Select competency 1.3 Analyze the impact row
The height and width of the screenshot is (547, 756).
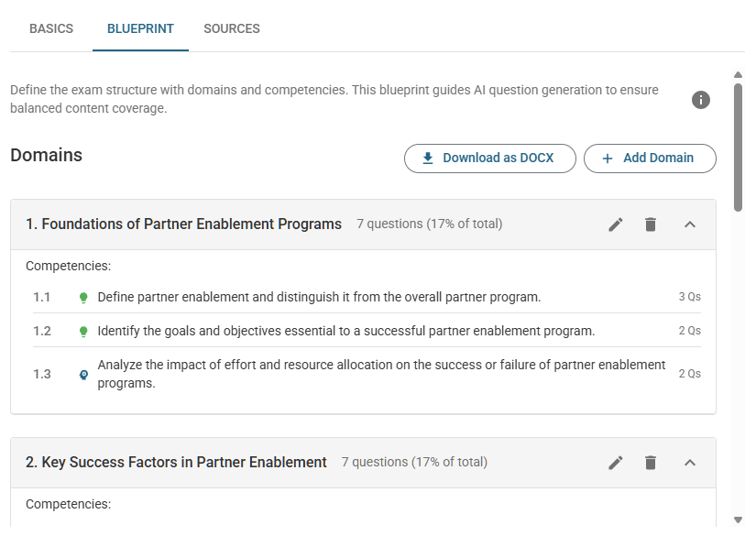point(367,374)
